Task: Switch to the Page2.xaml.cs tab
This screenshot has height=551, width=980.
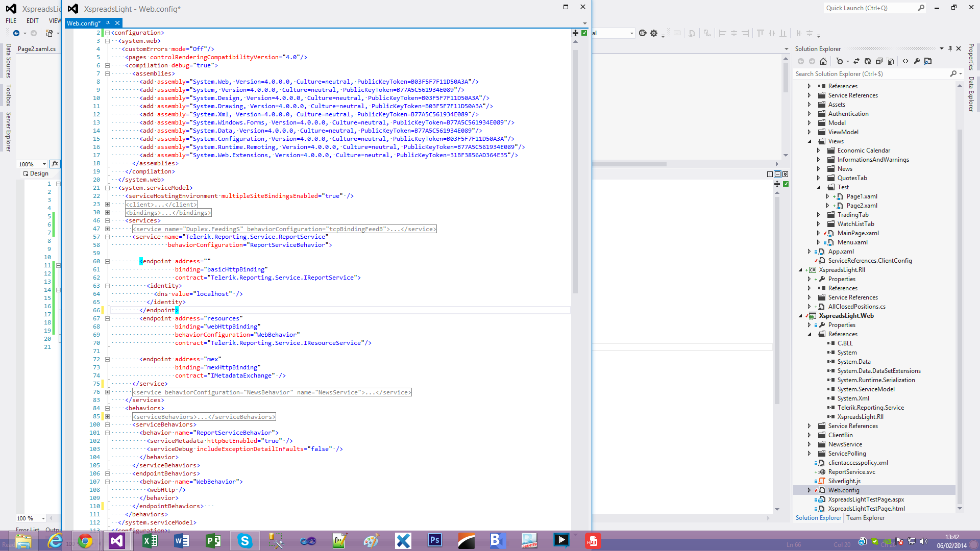Action: [37, 49]
